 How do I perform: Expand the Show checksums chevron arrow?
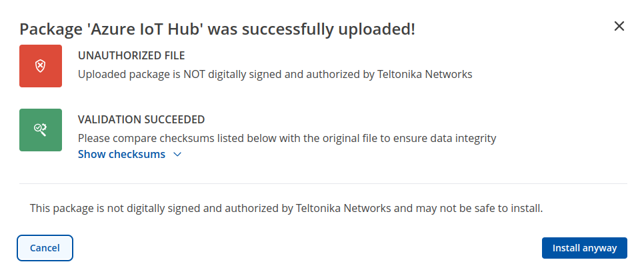click(x=177, y=155)
